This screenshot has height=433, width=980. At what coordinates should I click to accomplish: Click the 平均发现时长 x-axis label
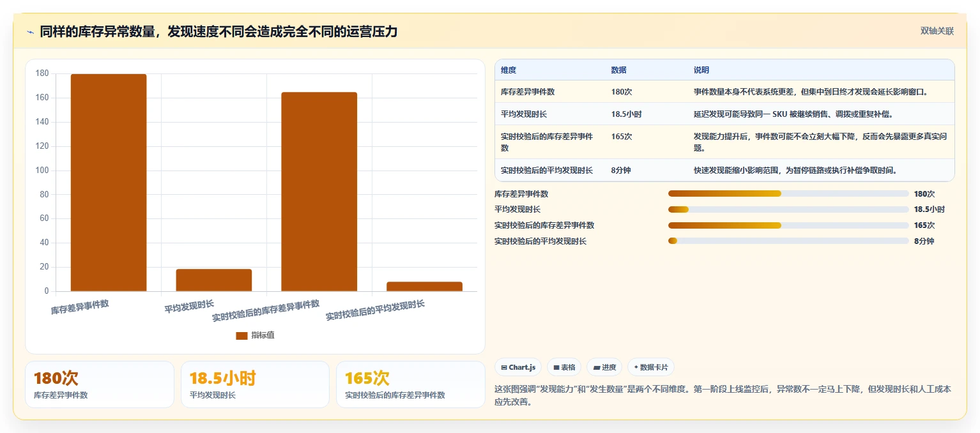(189, 306)
